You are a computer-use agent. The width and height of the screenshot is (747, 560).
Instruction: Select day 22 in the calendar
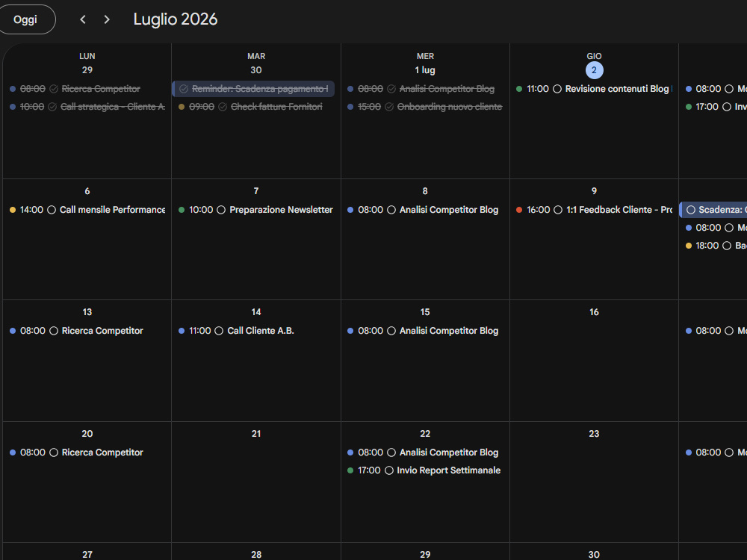(x=425, y=435)
